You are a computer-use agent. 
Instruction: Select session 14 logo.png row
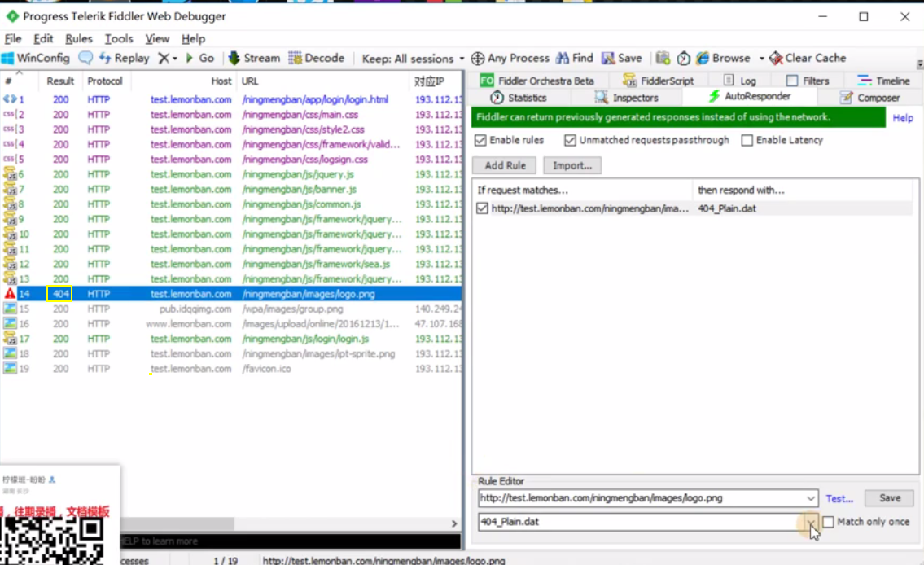(231, 293)
